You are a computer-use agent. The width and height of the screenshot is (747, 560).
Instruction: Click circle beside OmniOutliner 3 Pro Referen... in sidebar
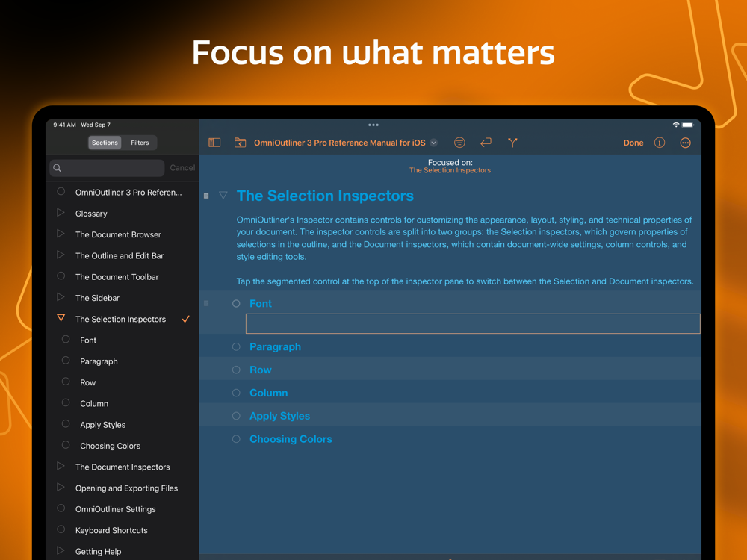(61, 191)
